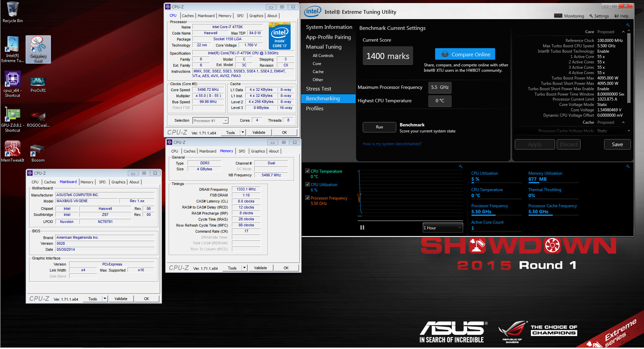Open XTU Settings wrench icon
Image resolution: width=644 pixels, height=349 pixels.
(591, 16)
